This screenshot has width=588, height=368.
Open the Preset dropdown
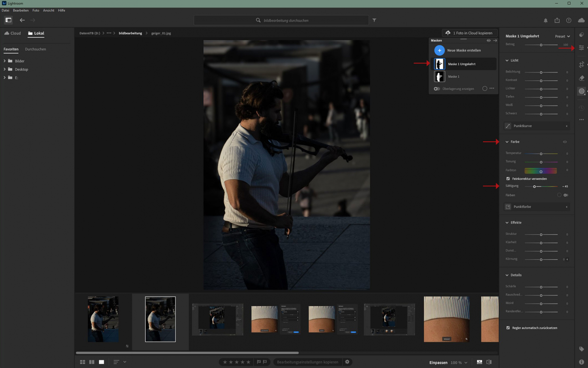pyautogui.click(x=562, y=36)
